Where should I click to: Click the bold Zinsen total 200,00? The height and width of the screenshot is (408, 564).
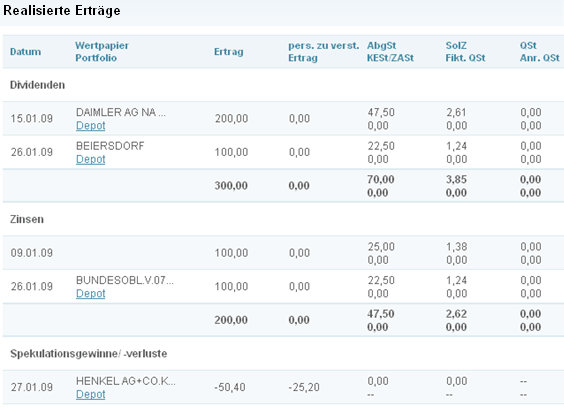click(x=231, y=320)
